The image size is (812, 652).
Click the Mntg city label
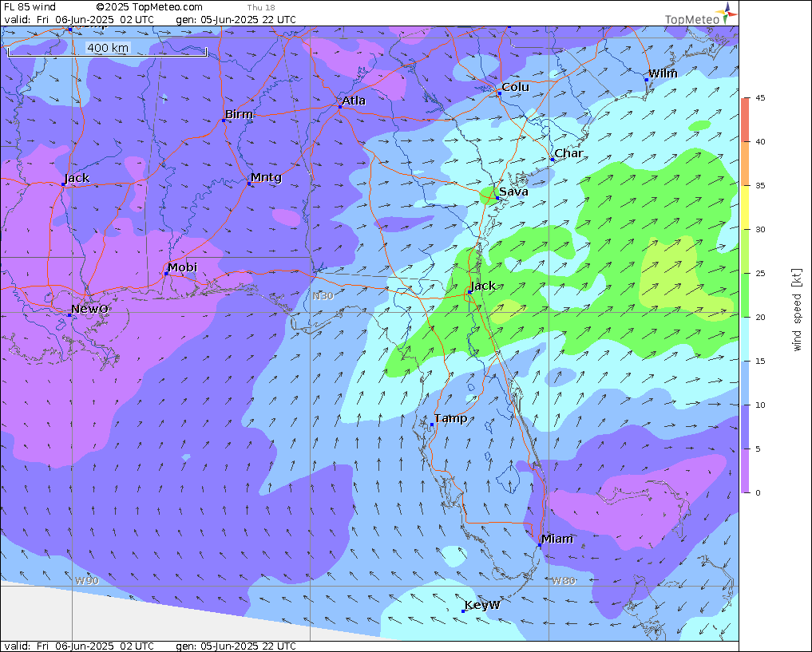[266, 177]
